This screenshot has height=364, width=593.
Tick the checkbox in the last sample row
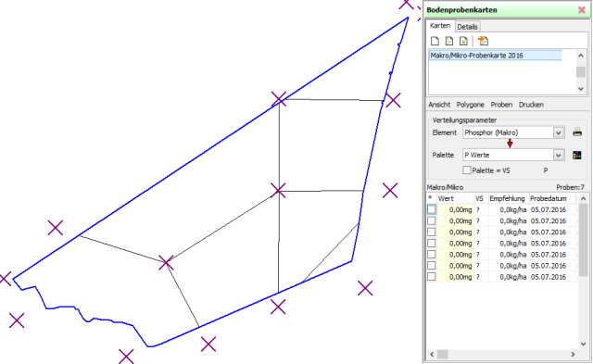431,277
